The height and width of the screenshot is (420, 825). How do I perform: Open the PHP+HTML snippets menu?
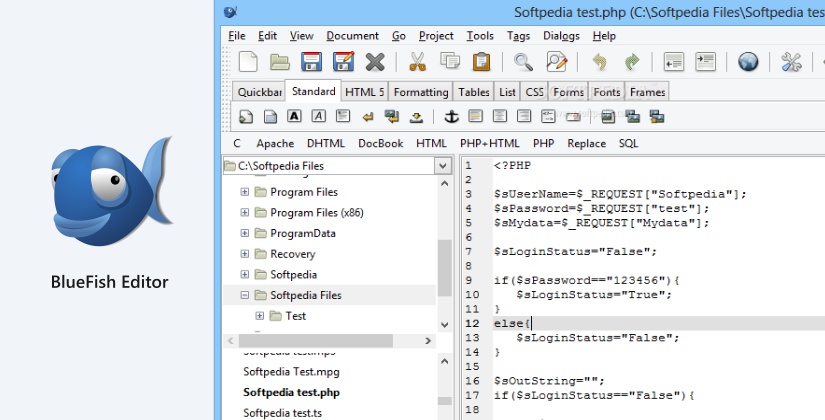click(490, 143)
